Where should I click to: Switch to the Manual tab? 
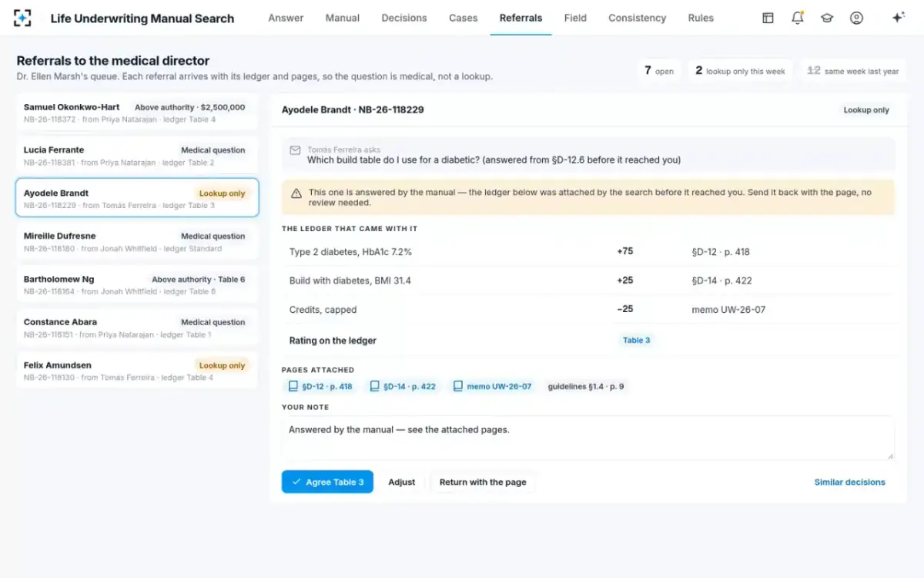342,18
